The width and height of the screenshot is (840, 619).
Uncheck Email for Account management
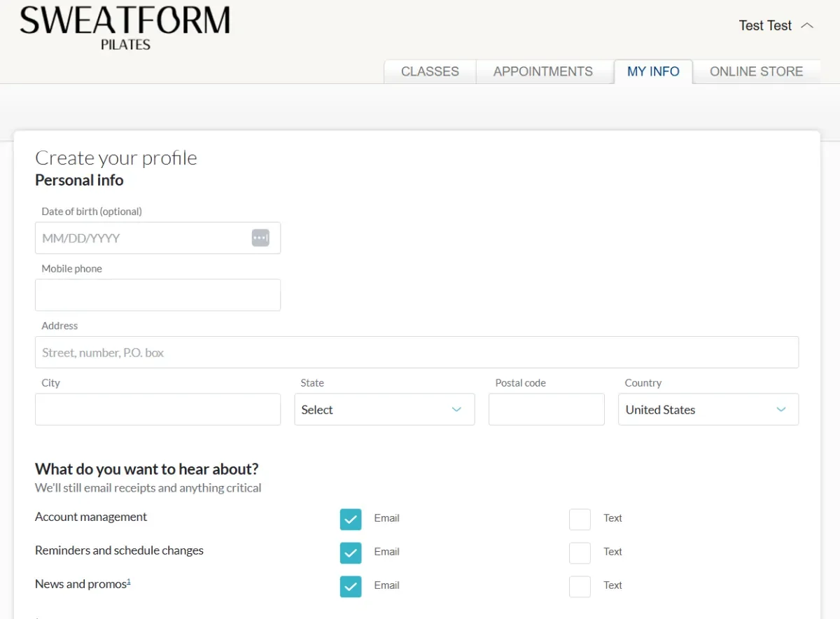(x=351, y=519)
